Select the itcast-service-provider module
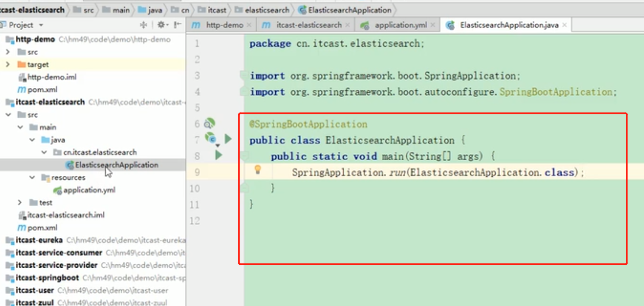The width and height of the screenshot is (644, 306). [56, 265]
